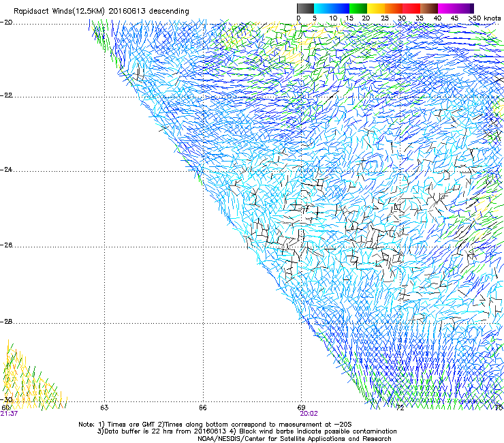Click the legend scale label '40'
This screenshot has height=443, width=504.
tap(437, 18)
